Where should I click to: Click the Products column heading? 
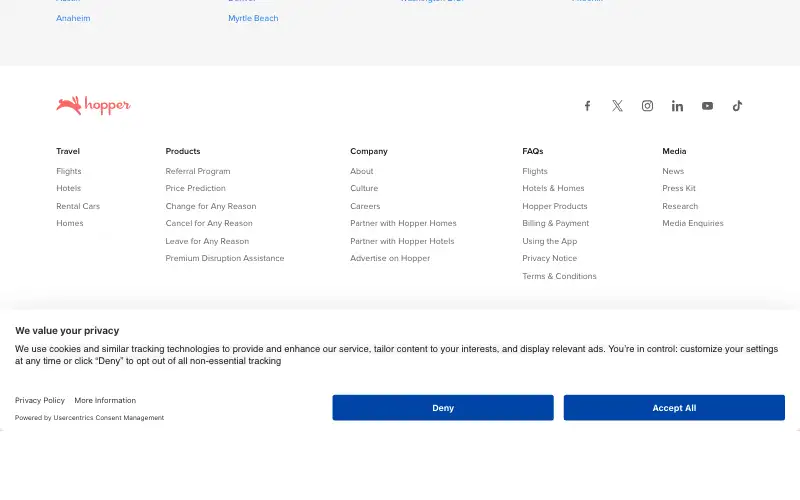[183, 151]
